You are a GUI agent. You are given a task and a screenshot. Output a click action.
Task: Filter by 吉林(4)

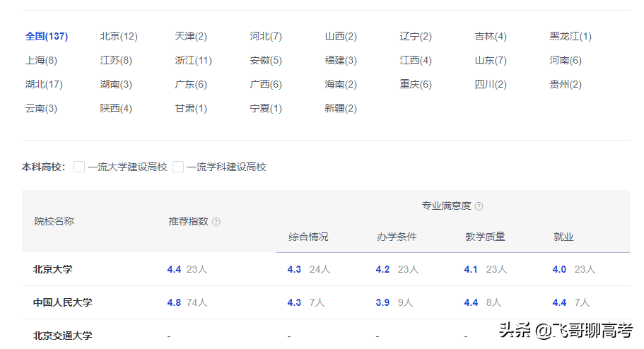point(491,36)
